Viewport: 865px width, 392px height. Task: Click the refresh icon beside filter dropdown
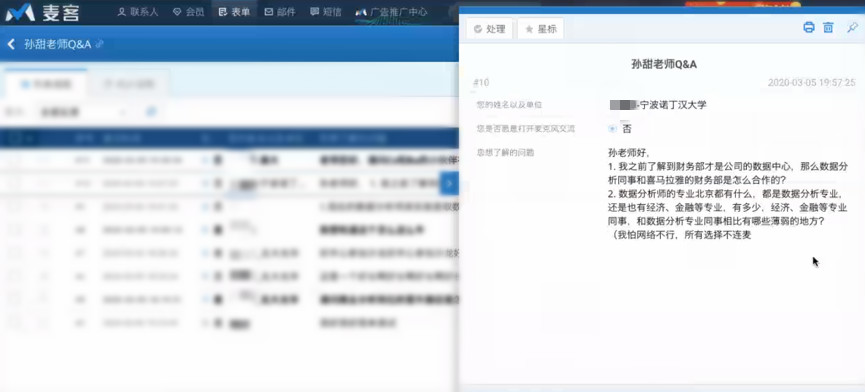pyautogui.click(x=151, y=112)
